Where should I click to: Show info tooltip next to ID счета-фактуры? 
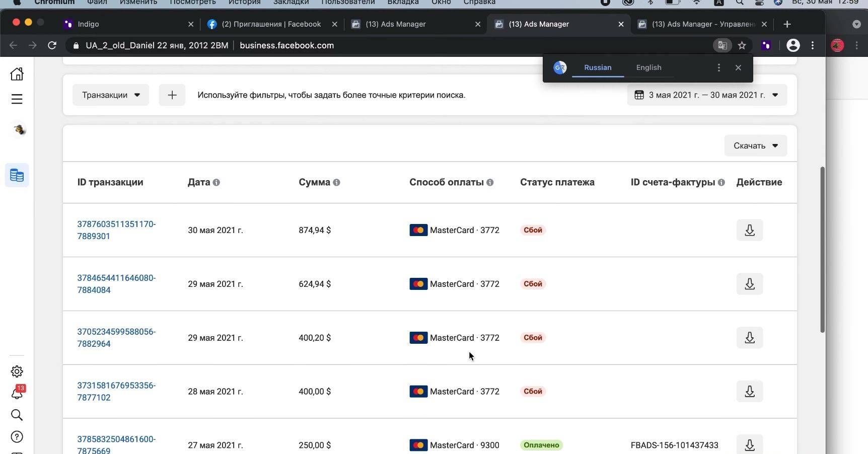tap(721, 183)
